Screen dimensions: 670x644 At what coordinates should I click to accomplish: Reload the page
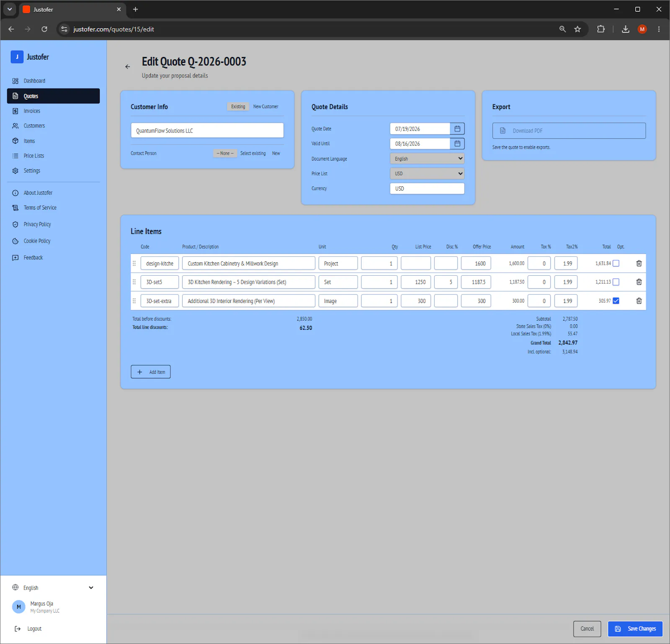coord(44,29)
